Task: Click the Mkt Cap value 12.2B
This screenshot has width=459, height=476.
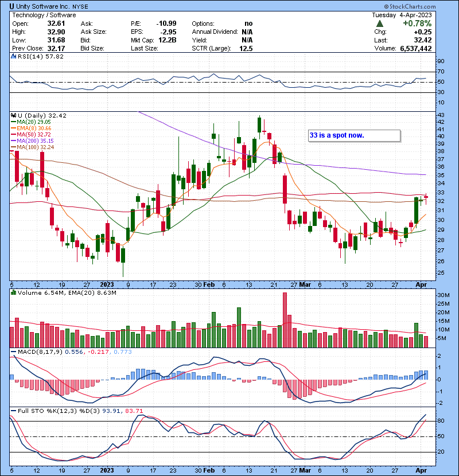Action: coord(167,40)
